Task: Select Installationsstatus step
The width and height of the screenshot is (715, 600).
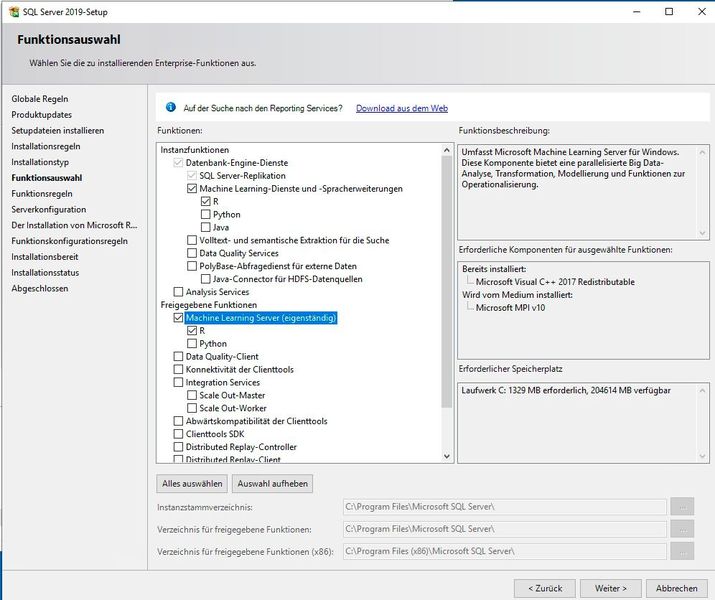Action: click(x=45, y=273)
